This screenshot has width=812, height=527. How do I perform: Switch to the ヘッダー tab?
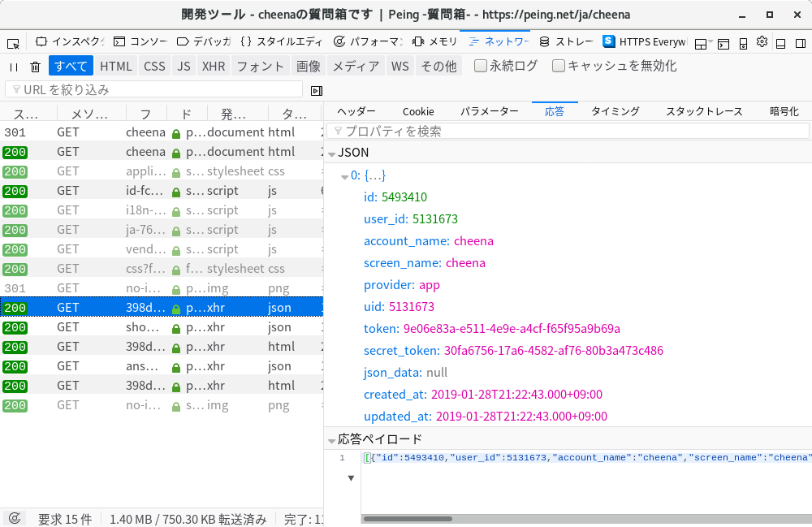coord(356,111)
